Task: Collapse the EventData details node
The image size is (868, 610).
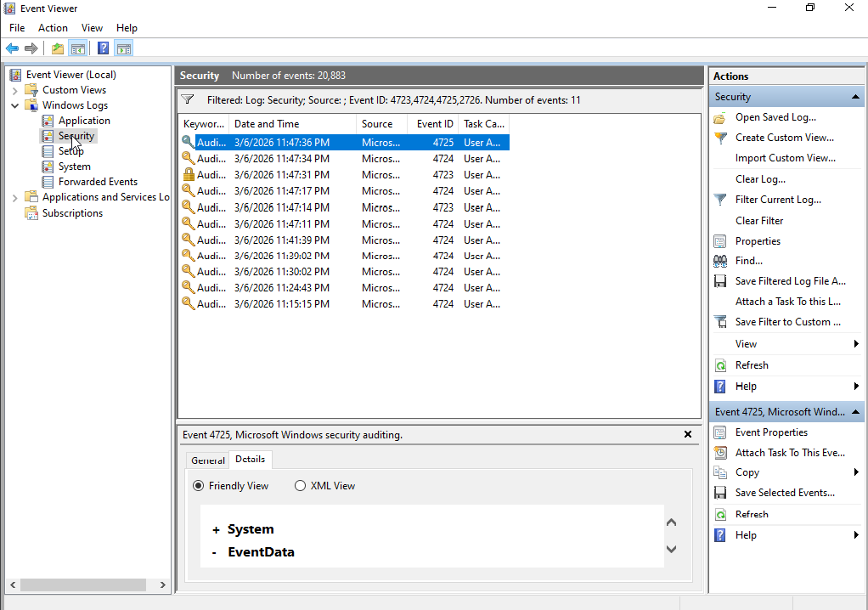Action: pyautogui.click(x=217, y=552)
